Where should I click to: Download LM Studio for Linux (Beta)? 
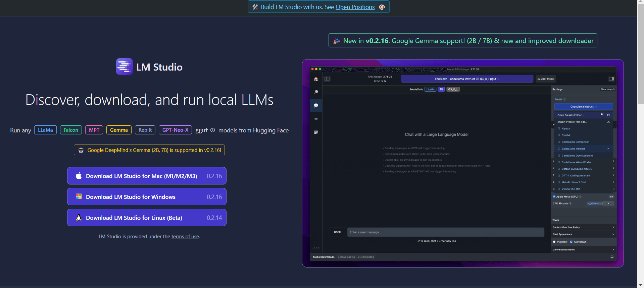[147, 217]
